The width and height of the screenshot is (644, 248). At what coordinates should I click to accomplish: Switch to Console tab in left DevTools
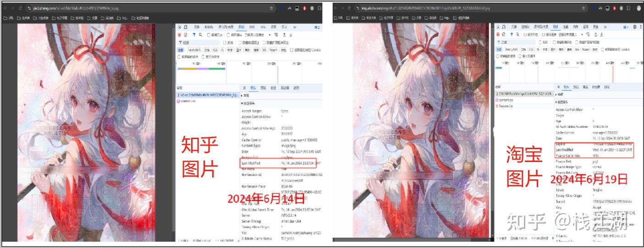pyautogui.click(x=209, y=27)
